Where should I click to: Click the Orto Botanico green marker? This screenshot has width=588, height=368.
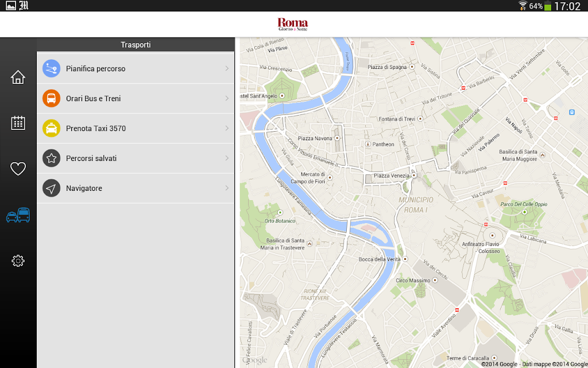[x=280, y=213]
